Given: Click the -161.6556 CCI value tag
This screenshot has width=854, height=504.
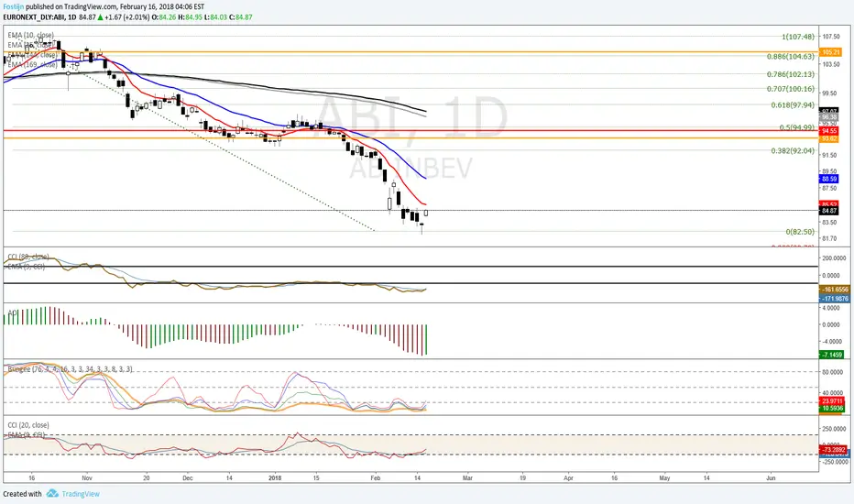Looking at the screenshot, I should (x=835, y=290).
